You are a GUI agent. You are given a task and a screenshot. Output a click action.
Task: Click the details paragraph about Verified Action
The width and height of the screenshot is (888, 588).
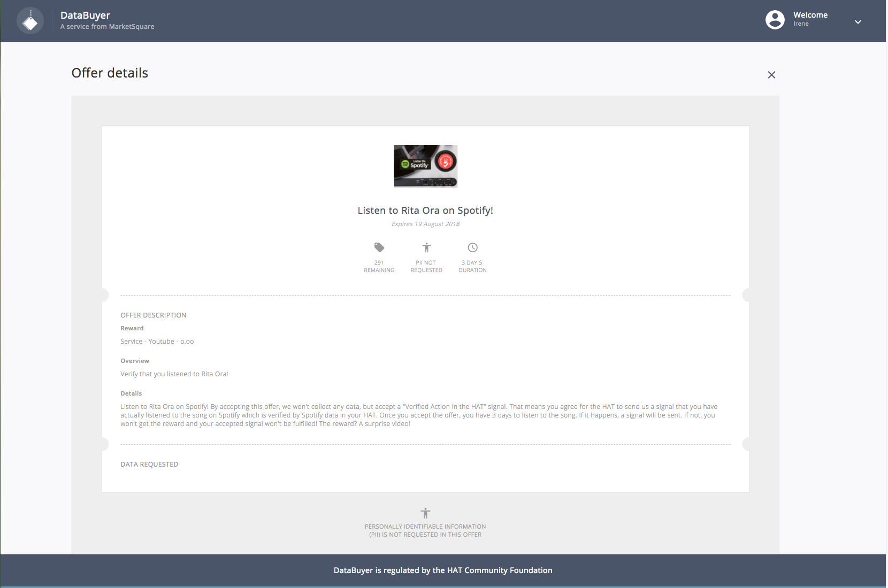click(x=419, y=415)
